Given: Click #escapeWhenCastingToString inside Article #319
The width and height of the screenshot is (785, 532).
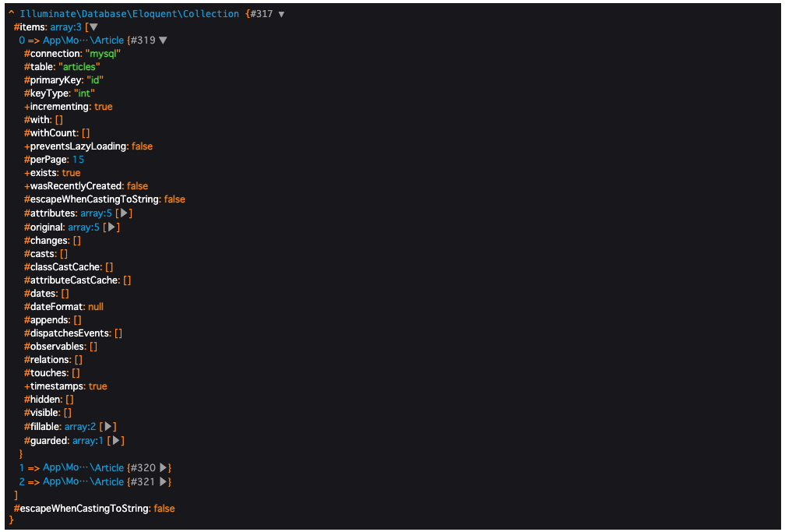Looking at the screenshot, I should pos(104,199).
